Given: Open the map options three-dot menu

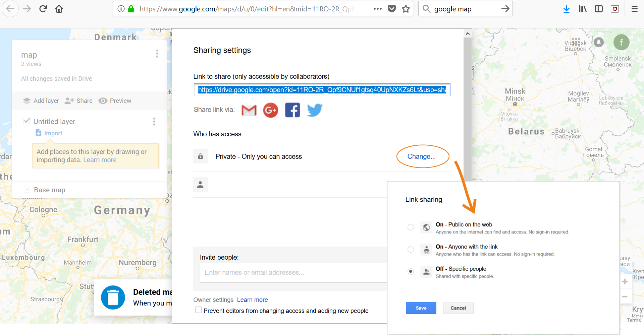Looking at the screenshot, I should (157, 53).
